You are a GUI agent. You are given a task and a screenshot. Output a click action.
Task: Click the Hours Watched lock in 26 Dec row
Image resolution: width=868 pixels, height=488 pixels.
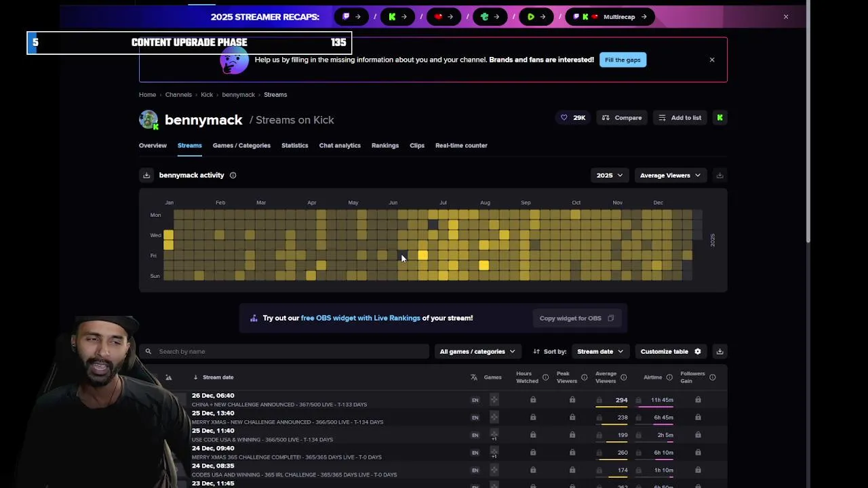coord(533,400)
